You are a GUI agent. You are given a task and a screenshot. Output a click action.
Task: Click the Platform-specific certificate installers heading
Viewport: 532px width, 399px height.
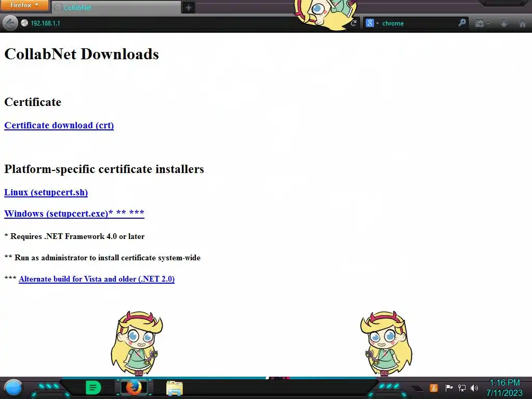[104, 169]
